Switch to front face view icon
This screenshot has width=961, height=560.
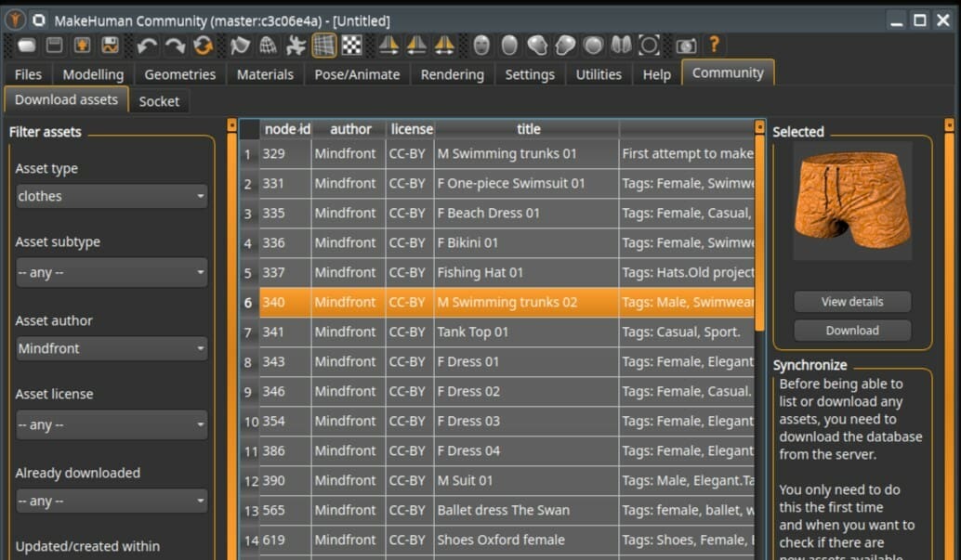tap(481, 46)
